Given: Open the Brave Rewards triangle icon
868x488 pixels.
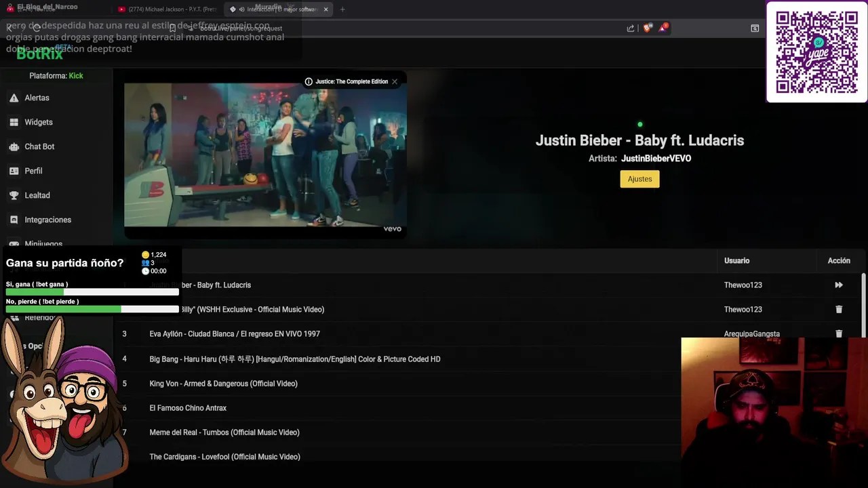Looking at the screenshot, I should [x=663, y=28].
